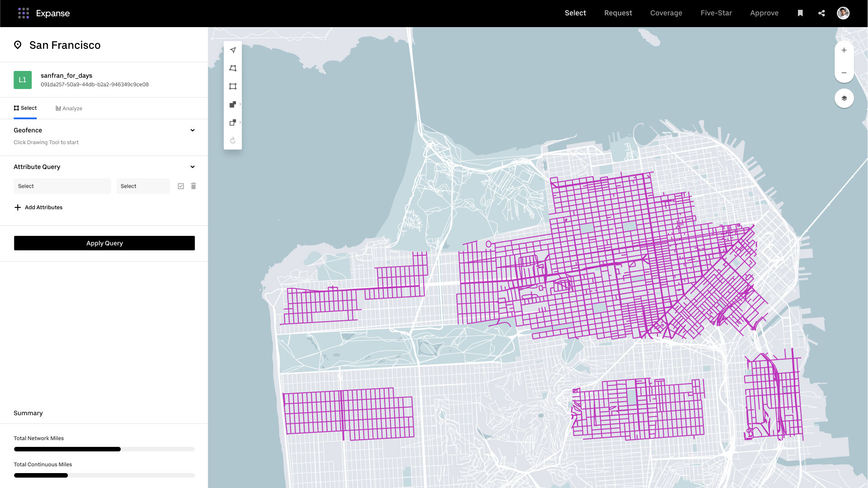This screenshot has height=488, width=868.
Task: Select the pointer arrow map tool
Action: [233, 50]
